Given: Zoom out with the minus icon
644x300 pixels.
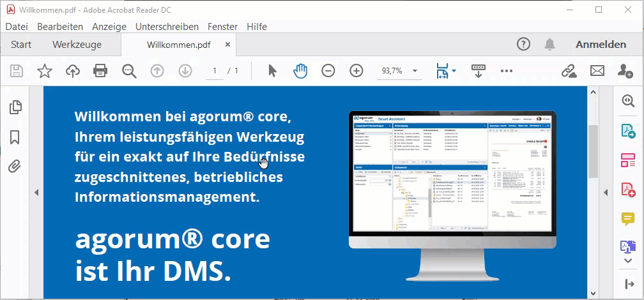Looking at the screenshot, I should [x=328, y=71].
